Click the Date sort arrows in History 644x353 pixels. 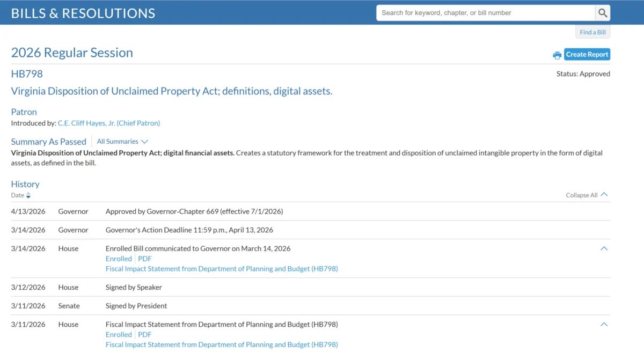pos(28,195)
